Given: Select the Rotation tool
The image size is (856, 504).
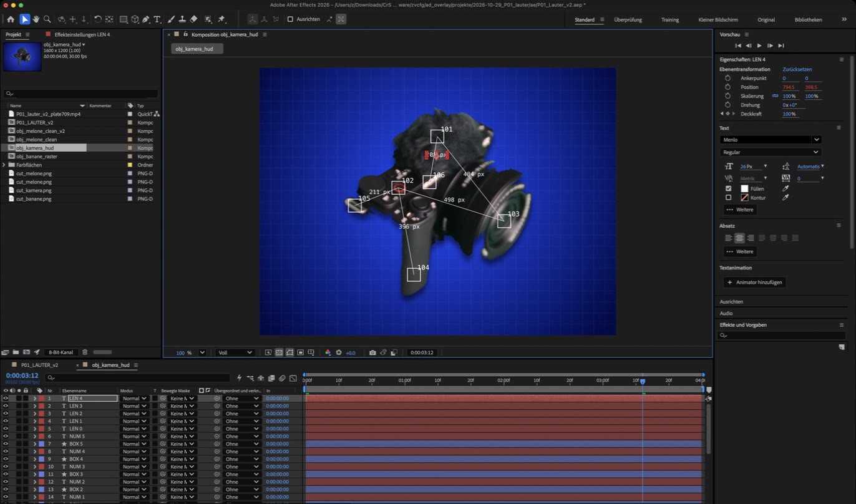Looking at the screenshot, I should pyautogui.click(x=98, y=19).
